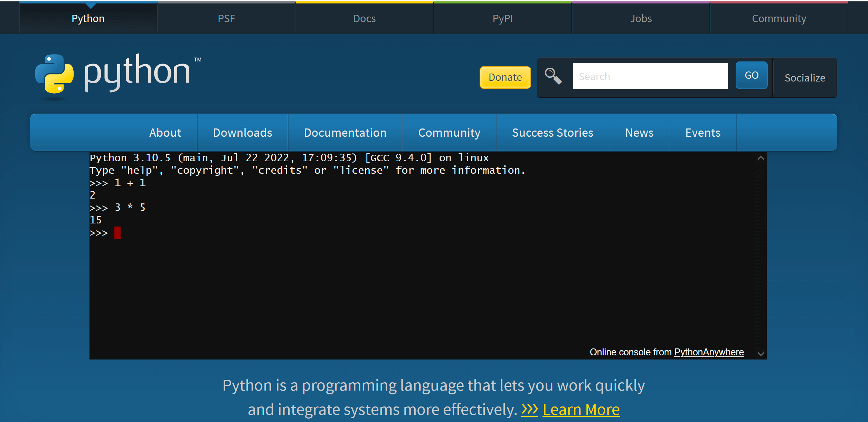The height and width of the screenshot is (422, 868).
Task: Select the Documentation tab
Action: 345,132
